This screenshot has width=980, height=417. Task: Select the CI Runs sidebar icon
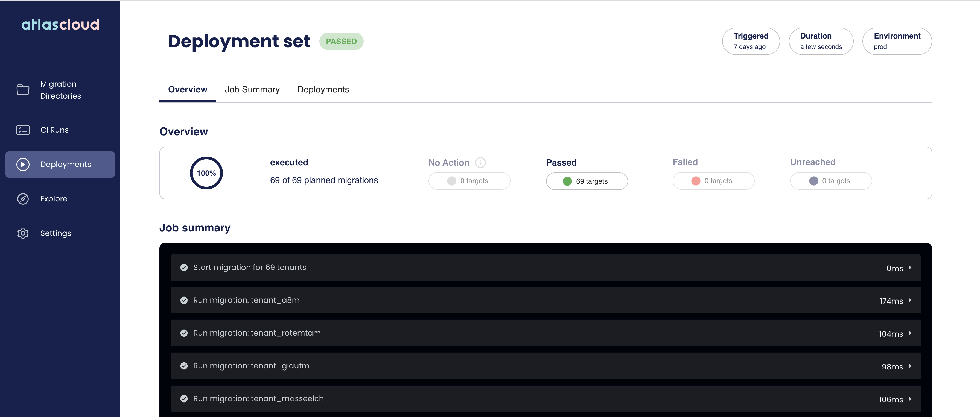coord(23,130)
